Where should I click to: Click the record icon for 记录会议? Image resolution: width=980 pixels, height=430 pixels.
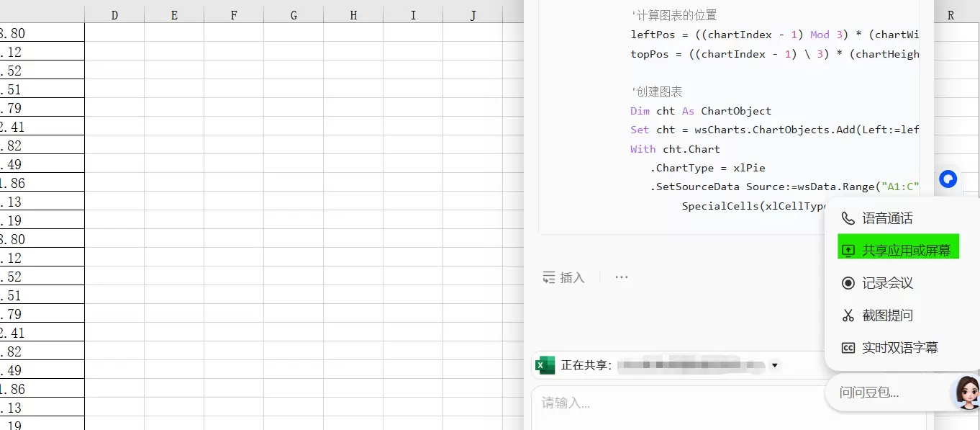click(x=848, y=283)
